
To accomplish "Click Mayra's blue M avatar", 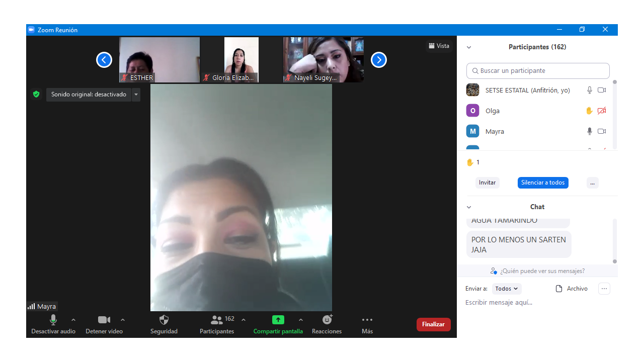I will (x=472, y=131).
